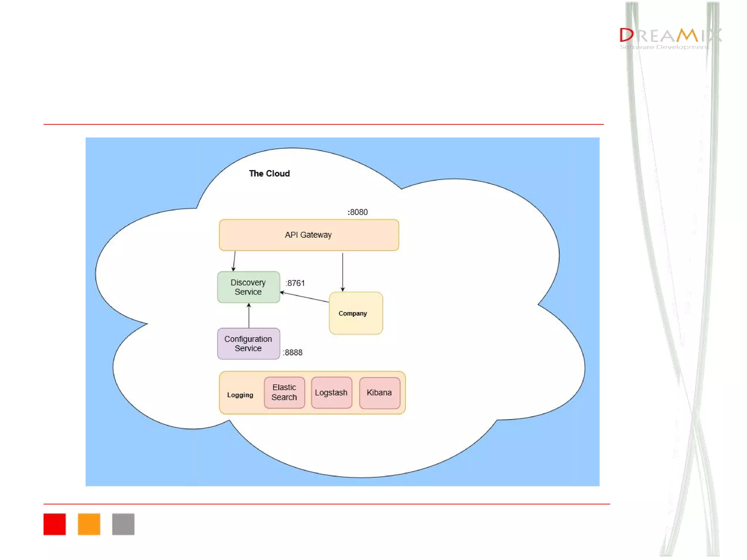Click the Logging group label
This screenshot has width=747, height=560.
pos(240,395)
